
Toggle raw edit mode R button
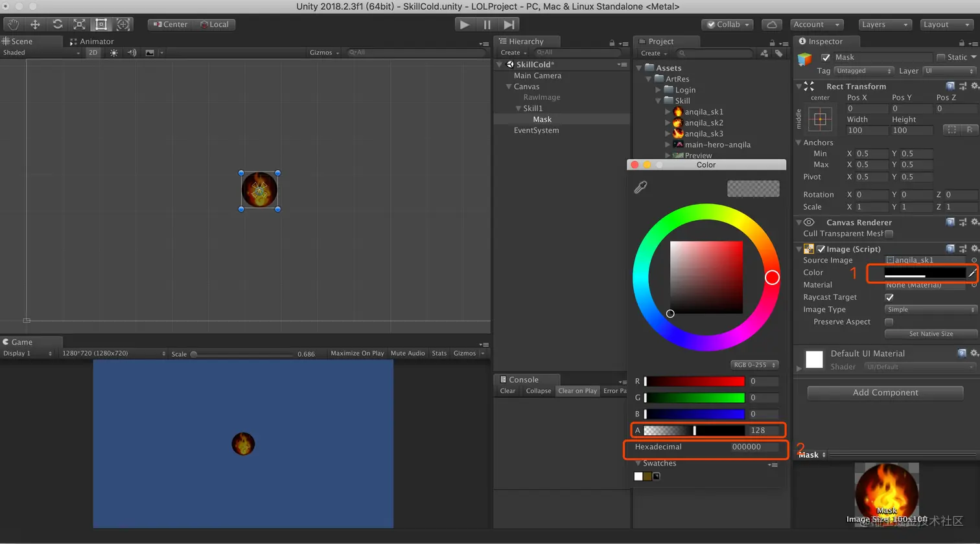[969, 130]
